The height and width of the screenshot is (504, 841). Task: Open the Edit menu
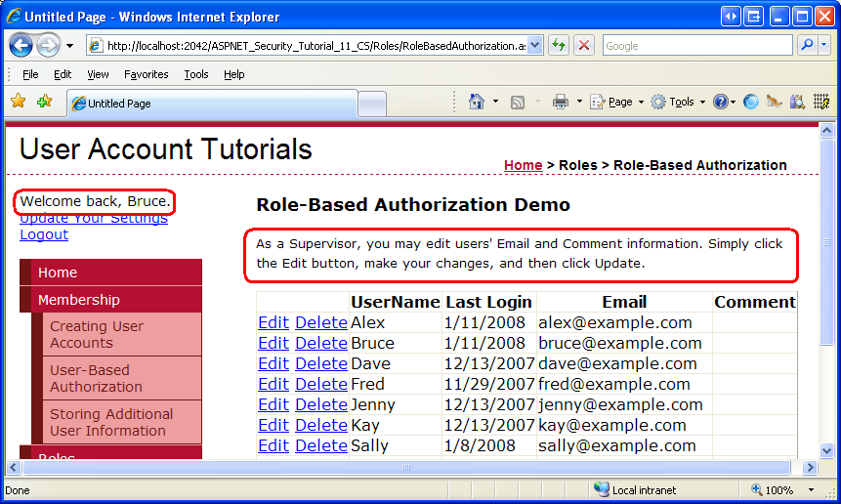[63, 74]
